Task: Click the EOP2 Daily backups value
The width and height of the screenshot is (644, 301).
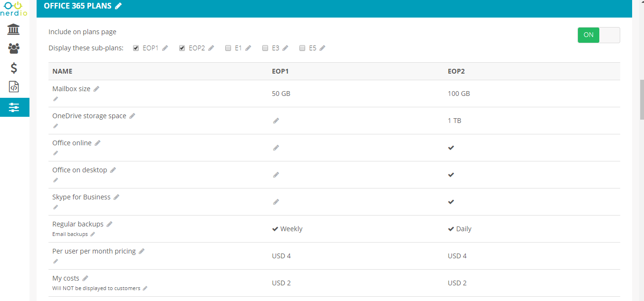Action: click(x=460, y=229)
